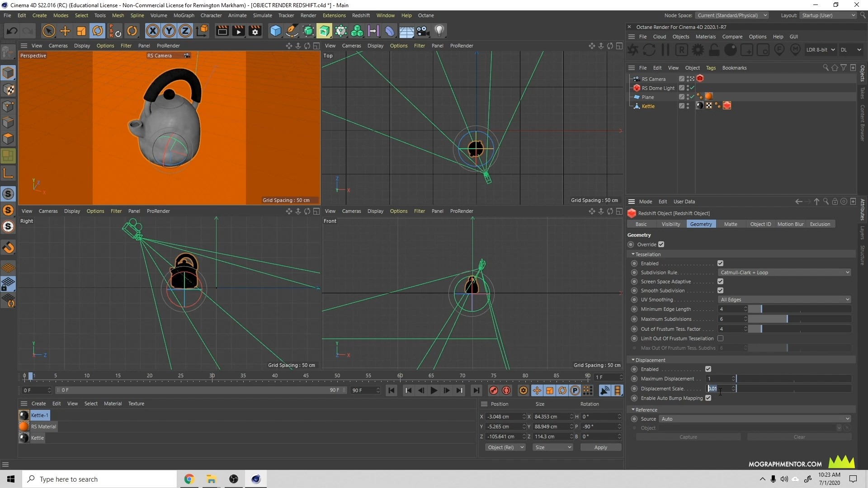
Task: Click orange material tag on Plane
Action: click(708, 96)
